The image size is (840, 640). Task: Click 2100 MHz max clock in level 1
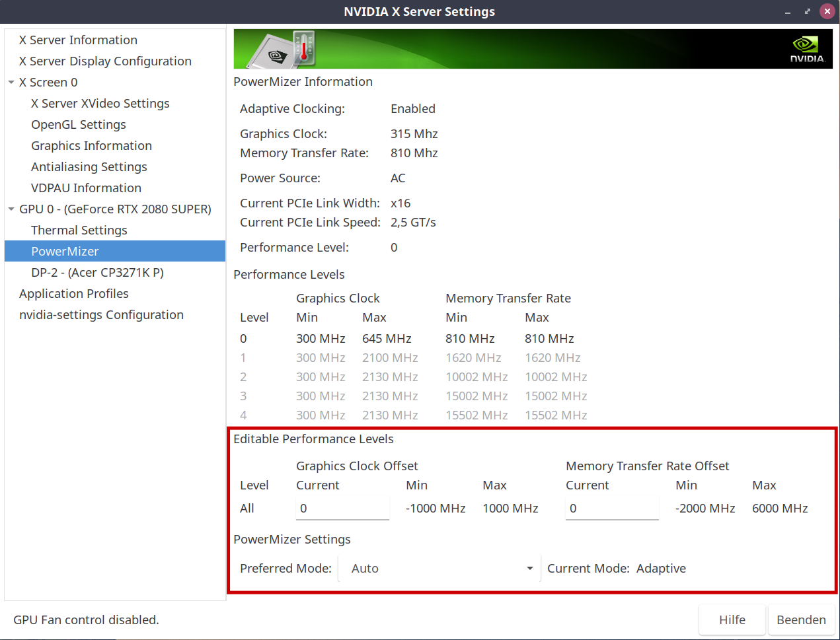click(x=390, y=358)
